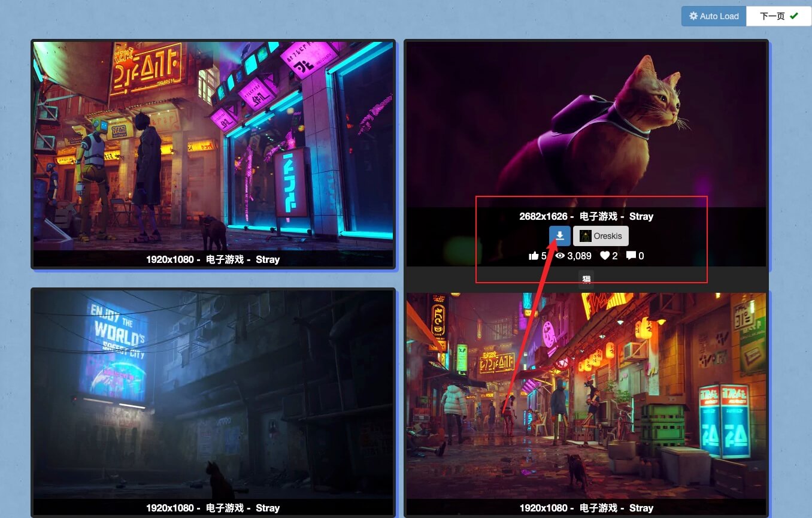Open uploader Oreskis profile button

601,236
